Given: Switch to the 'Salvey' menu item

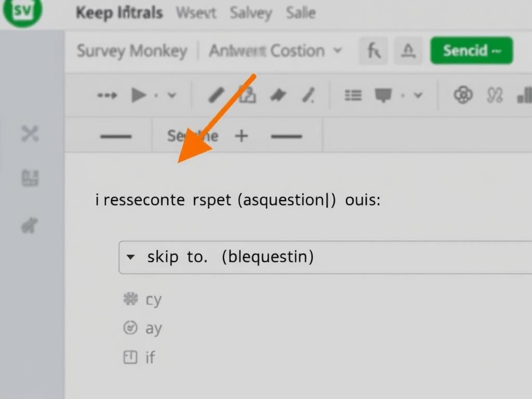Looking at the screenshot, I should click(251, 13).
